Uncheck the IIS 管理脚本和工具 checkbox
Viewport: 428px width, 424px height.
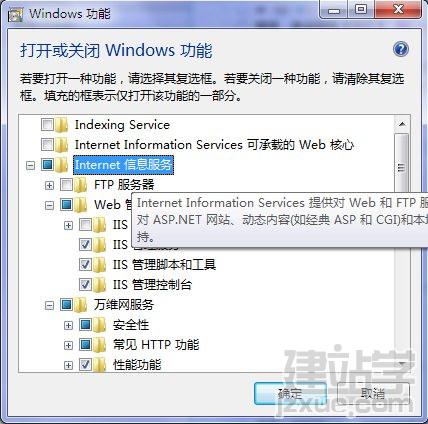85,265
